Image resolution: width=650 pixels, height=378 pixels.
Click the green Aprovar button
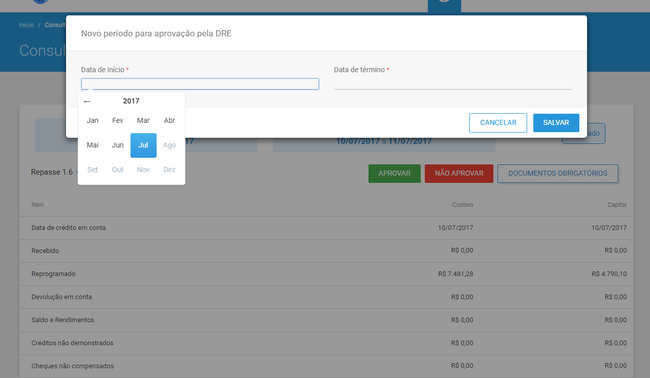pyautogui.click(x=394, y=173)
